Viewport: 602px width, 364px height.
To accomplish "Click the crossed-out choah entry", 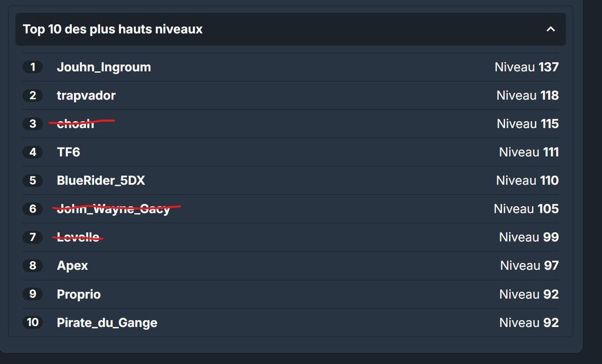I will click(x=75, y=123).
